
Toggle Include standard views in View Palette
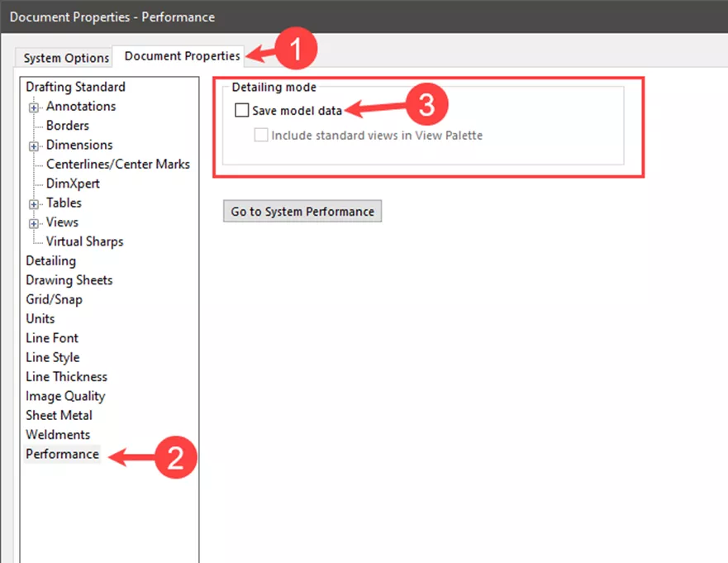tap(261, 136)
